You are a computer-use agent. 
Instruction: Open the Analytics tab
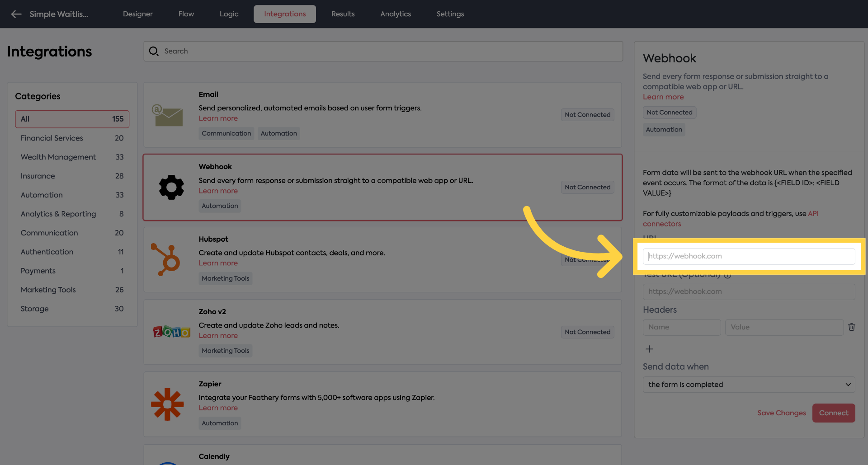[x=395, y=14]
